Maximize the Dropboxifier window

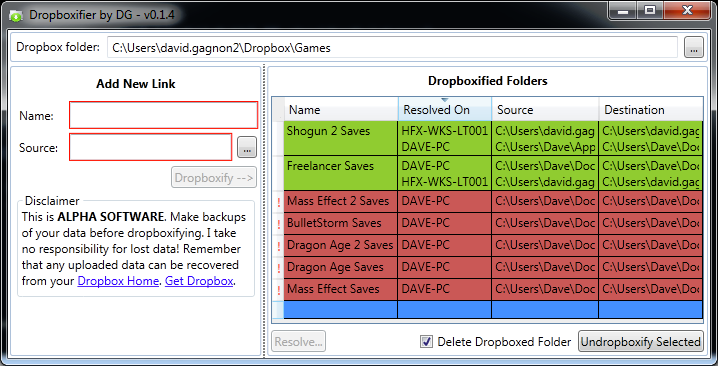click(x=649, y=11)
